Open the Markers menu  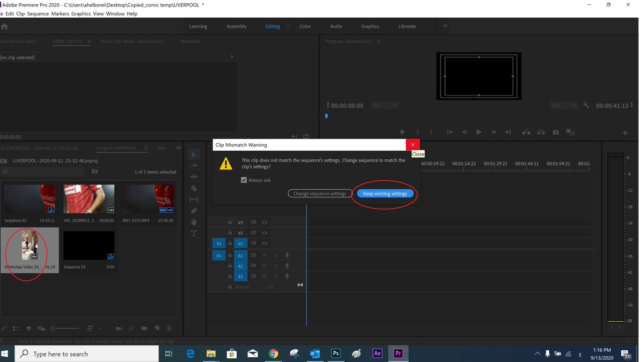pyautogui.click(x=60, y=13)
